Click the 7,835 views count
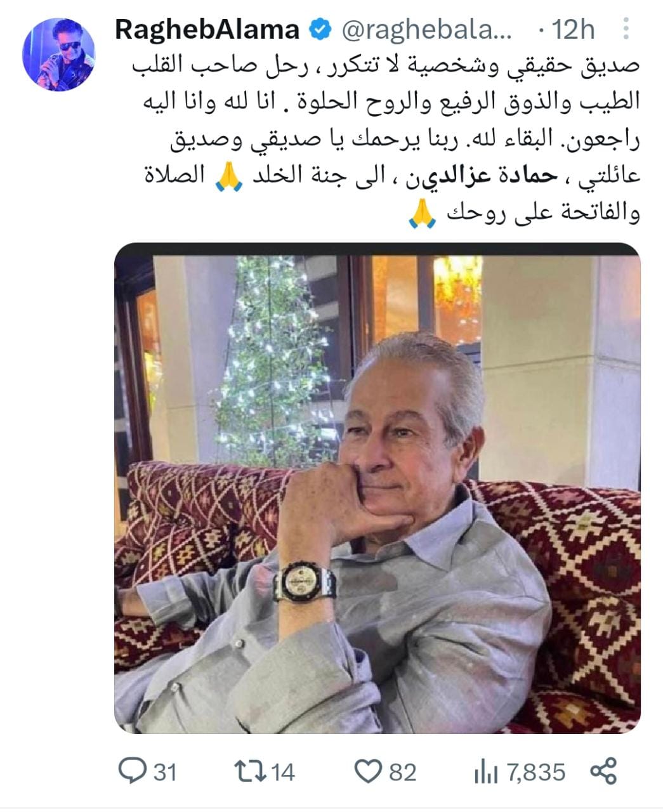The width and height of the screenshot is (663, 812). click(536, 772)
